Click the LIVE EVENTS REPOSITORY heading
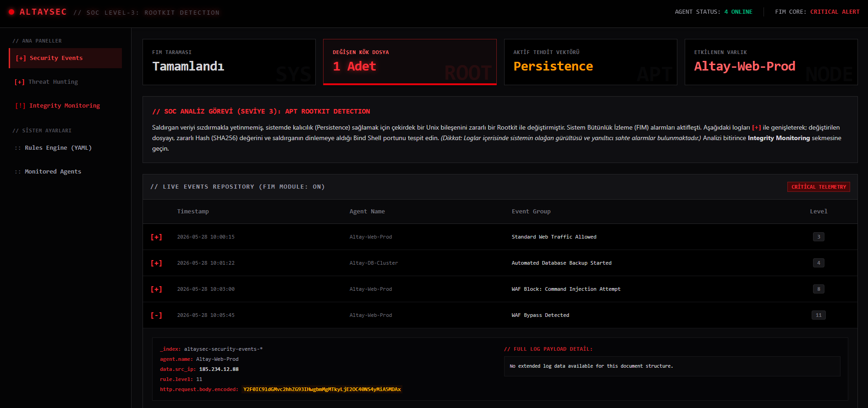The image size is (868, 408). [237, 187]
